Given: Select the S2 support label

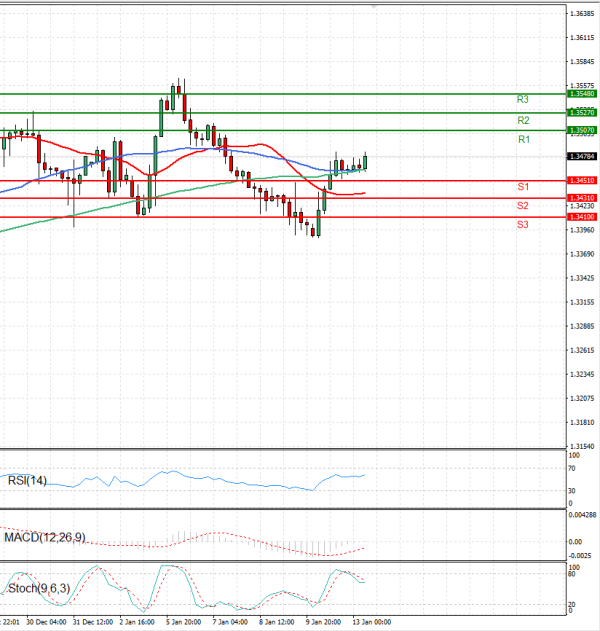Looking at the screenshot, I should [x=523, y=205].
